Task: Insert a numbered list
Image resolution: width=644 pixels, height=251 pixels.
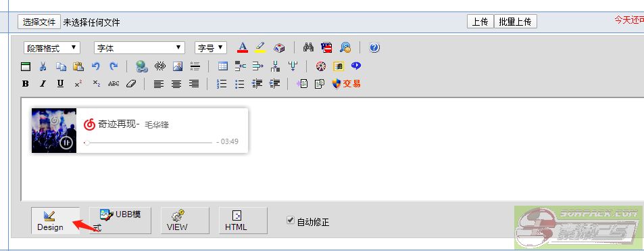Action: coord(222,84)
